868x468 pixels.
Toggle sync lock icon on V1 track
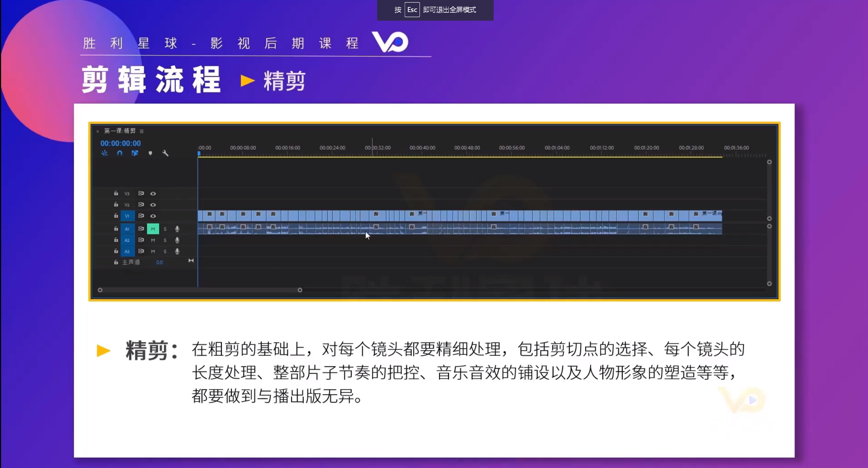[141, 216]
